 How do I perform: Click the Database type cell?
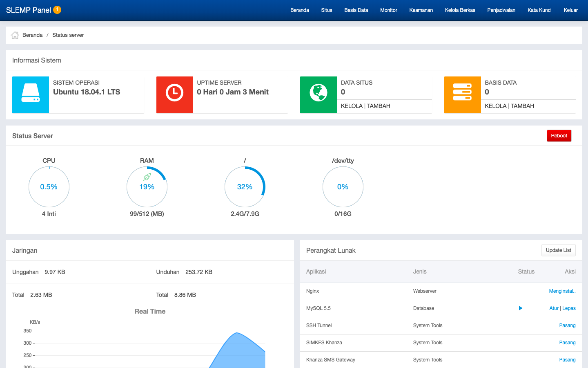[423, 308]
